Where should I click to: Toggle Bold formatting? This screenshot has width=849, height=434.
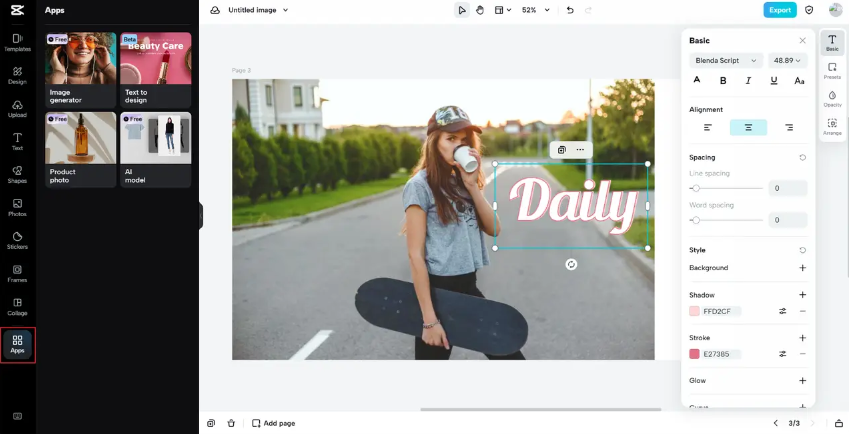pyautogui.click(x=723, y=80)
